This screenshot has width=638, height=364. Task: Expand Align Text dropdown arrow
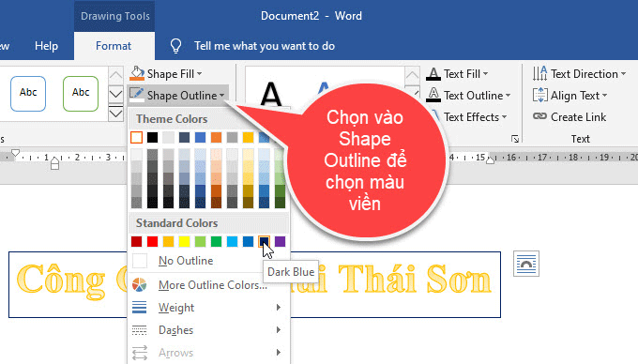604,96
